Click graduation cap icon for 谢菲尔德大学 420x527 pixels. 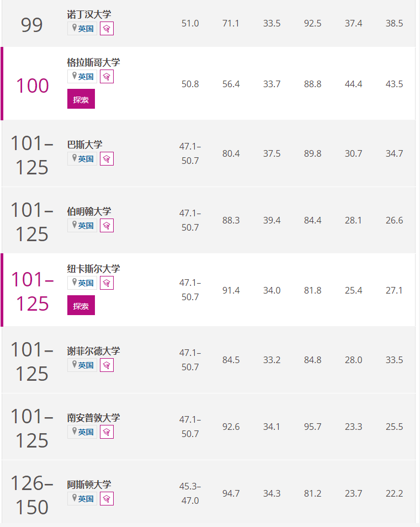(x=107, y=365)
